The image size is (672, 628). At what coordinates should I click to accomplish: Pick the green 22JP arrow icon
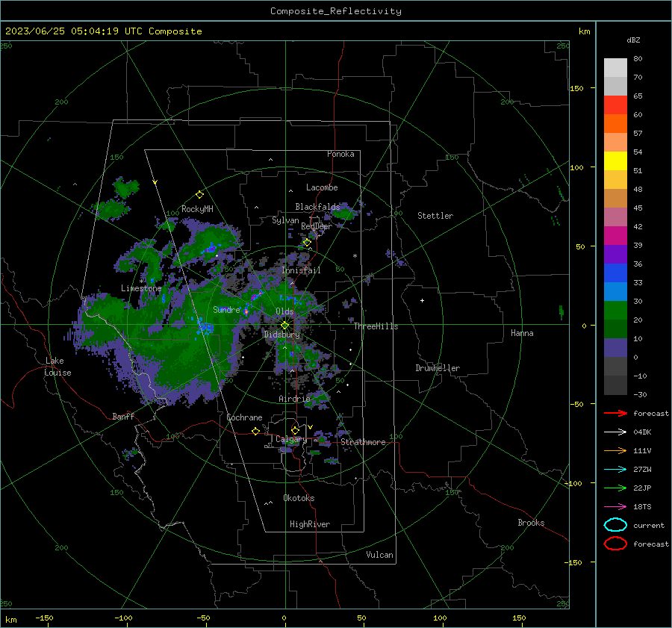point(615,488)
